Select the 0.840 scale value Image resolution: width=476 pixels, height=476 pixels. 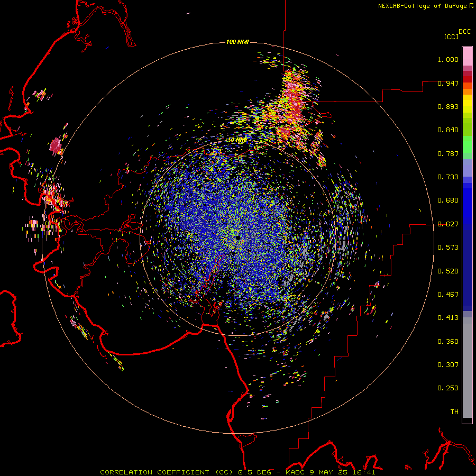click(448, 130)
